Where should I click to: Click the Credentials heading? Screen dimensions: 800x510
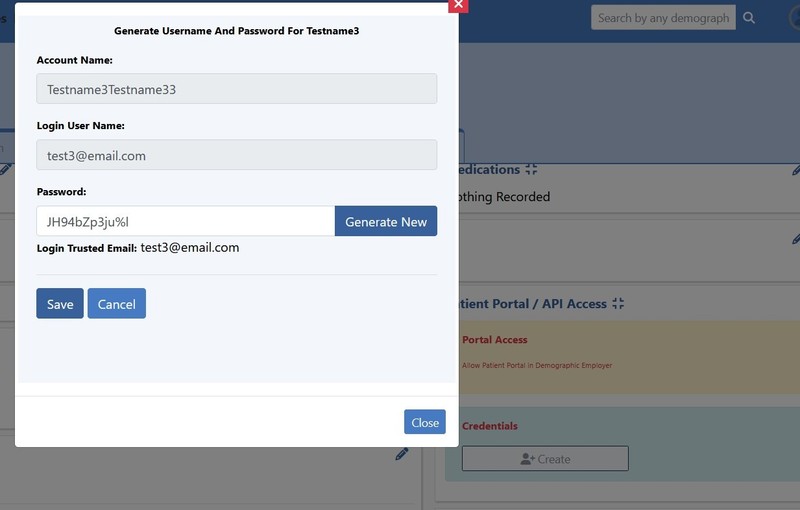pos(490,426)
